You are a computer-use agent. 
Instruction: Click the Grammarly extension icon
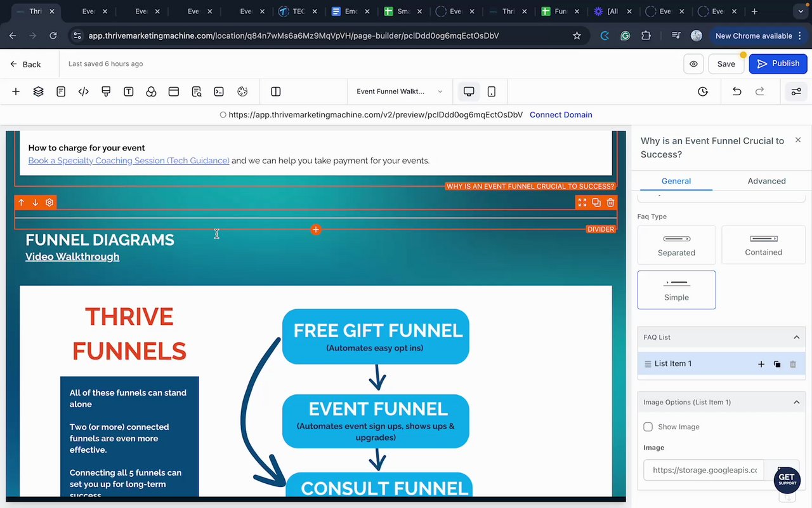pos(625,36)
